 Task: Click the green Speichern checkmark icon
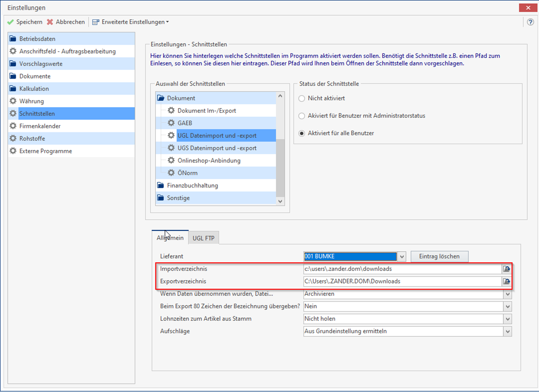(11, 22)
